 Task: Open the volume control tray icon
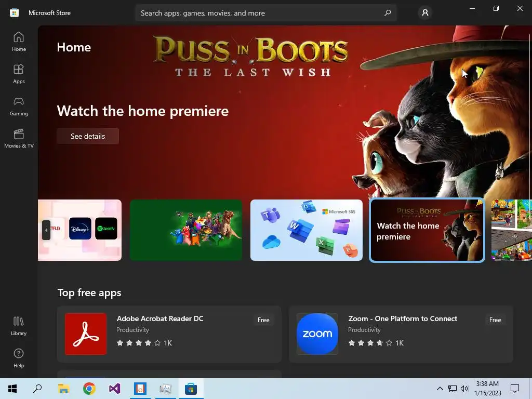[464, 389]
